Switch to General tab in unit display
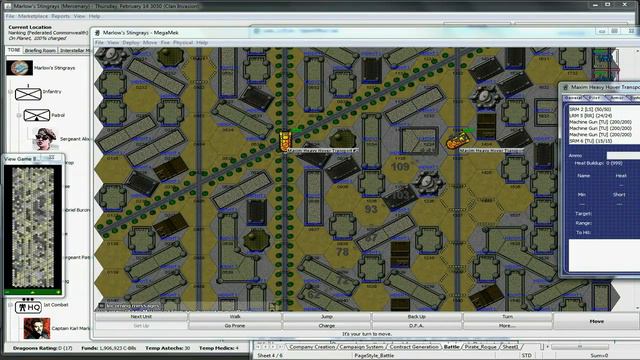 573,98
